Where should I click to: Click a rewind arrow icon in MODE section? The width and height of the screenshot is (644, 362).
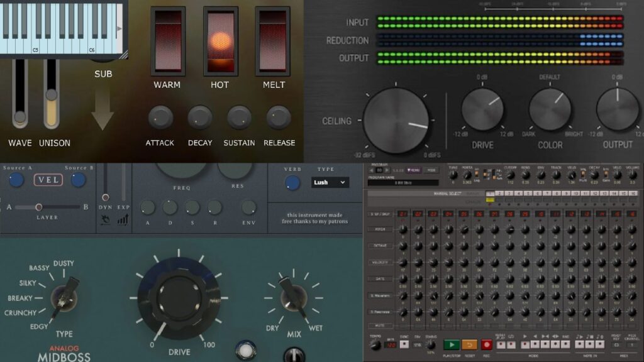pyautogui.click(x=535, y=344)
